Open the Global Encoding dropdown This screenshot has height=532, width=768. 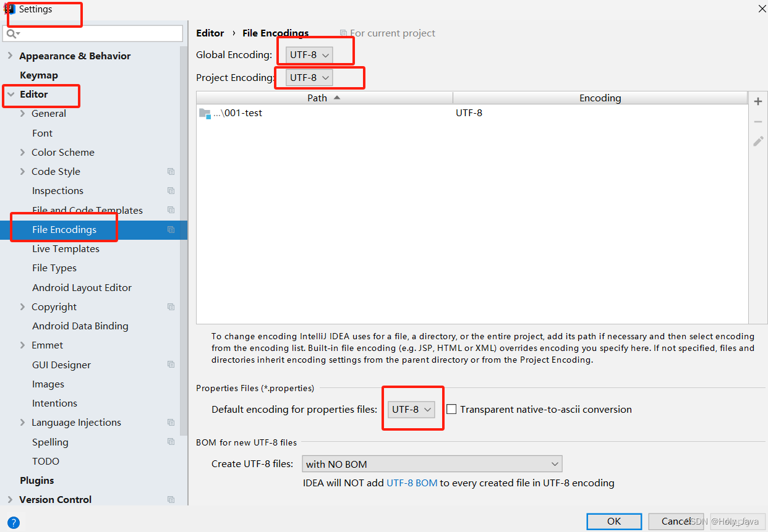pyautogui.click(x=310, y=55)
